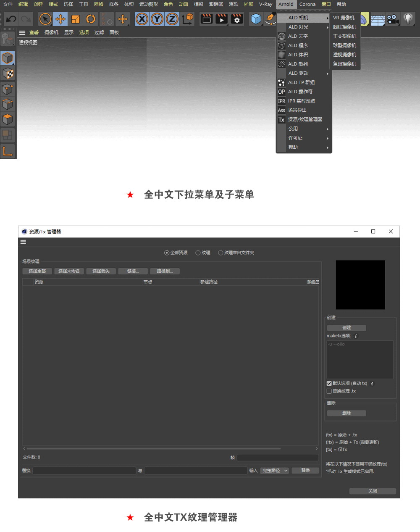Viewport: 420px width, 532px height.
Task: Toggle the X axis lock
Action: [x=142, y=19]
